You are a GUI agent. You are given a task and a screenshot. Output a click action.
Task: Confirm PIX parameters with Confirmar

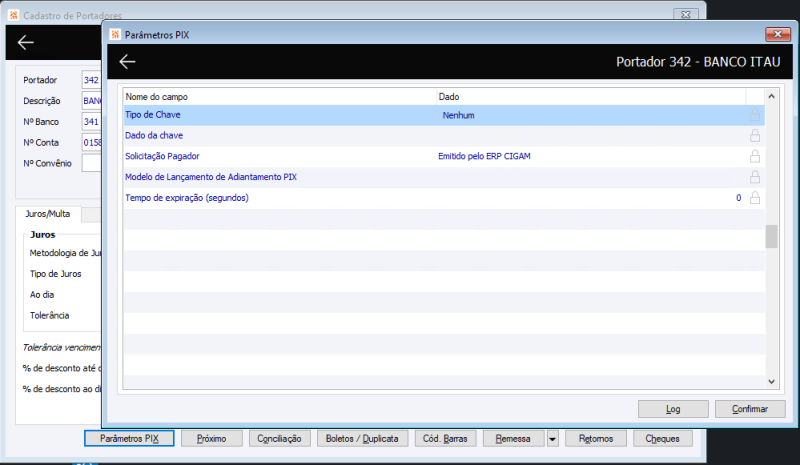749,409
